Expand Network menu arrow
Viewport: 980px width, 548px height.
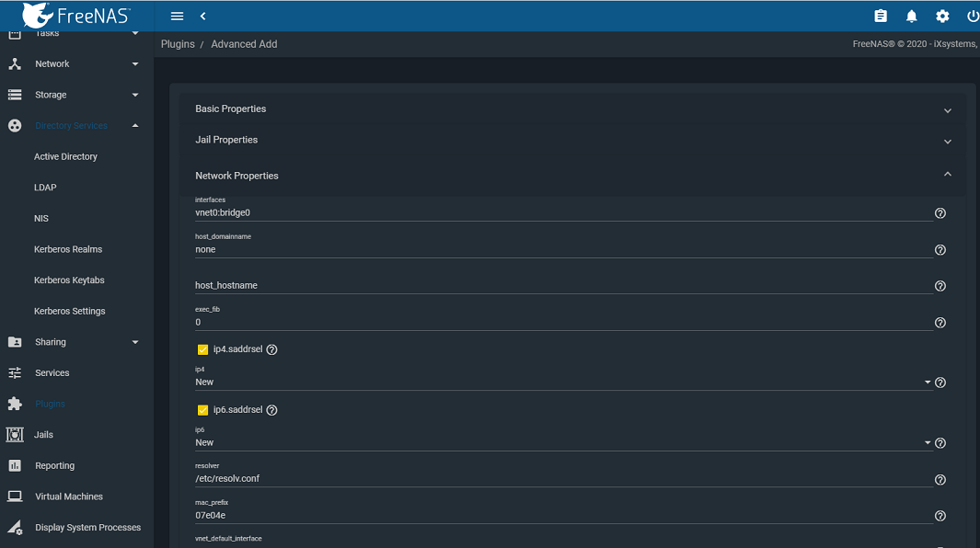coord(135,63)
